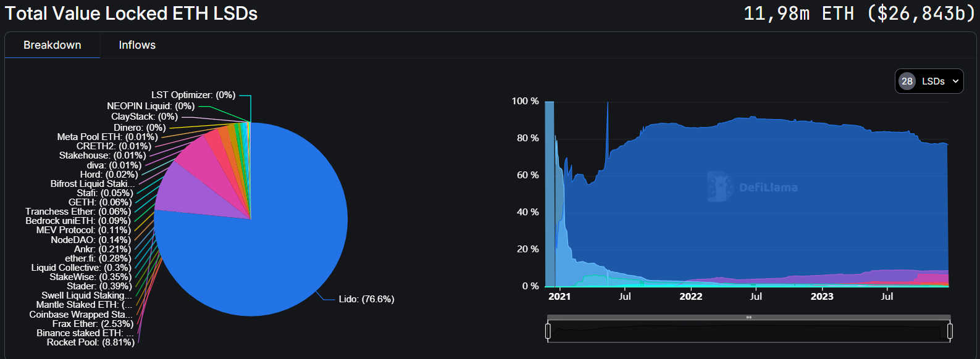Select the Tranchess Ether: (0.06%) label

click(78, 212)
